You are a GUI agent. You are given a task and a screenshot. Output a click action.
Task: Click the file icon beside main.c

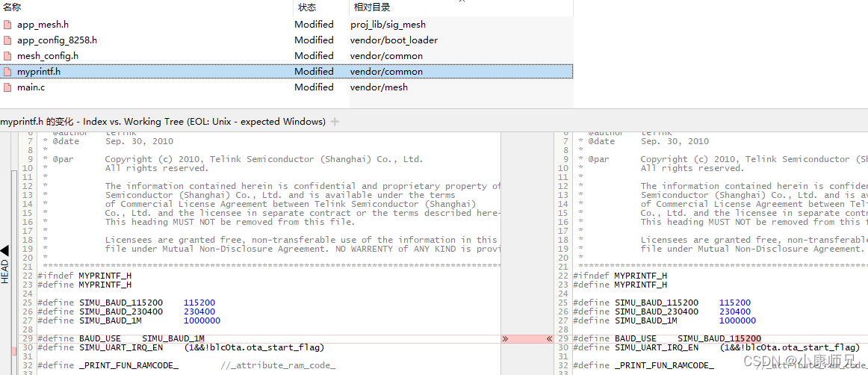7,87
